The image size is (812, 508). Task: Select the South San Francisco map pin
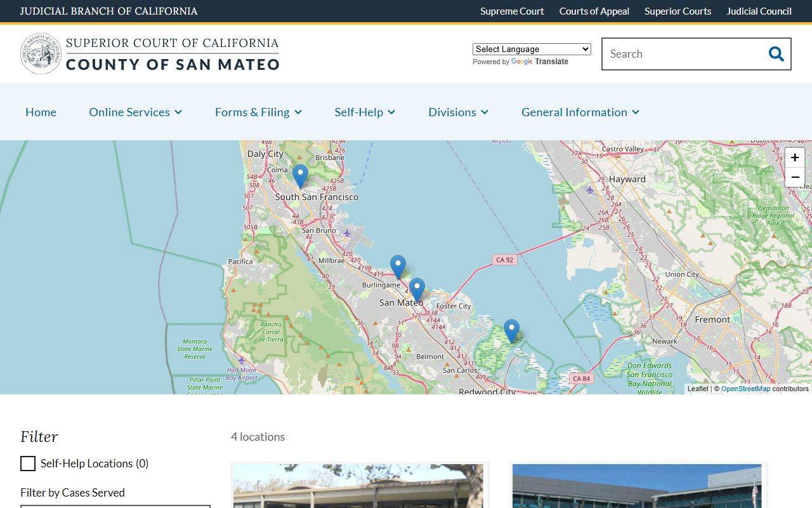click(300, 177)
